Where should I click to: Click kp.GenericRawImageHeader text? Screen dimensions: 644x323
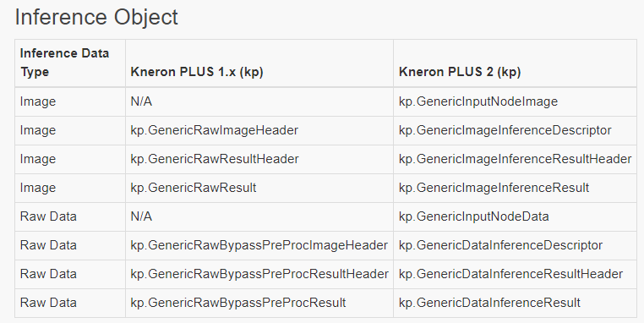pyautogui.click(x=215, y=130)
